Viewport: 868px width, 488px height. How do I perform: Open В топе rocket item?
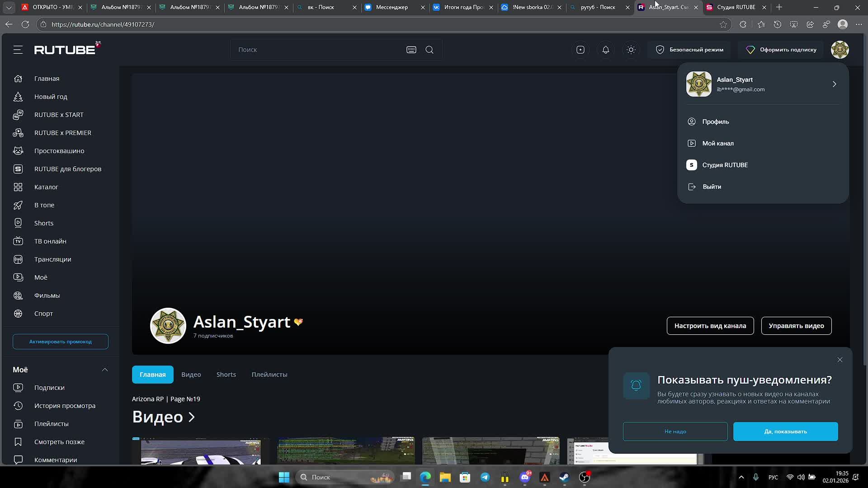click(x=44, y=205)
